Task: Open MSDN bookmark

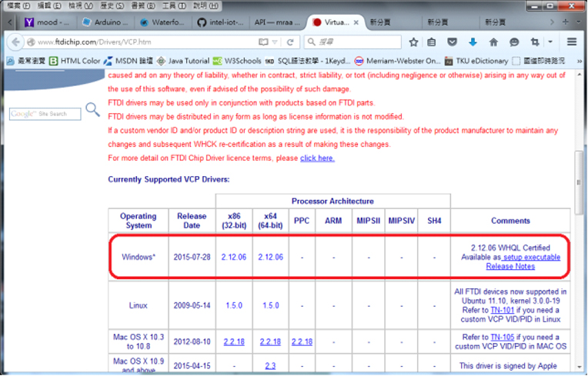Action: (129, 61)
